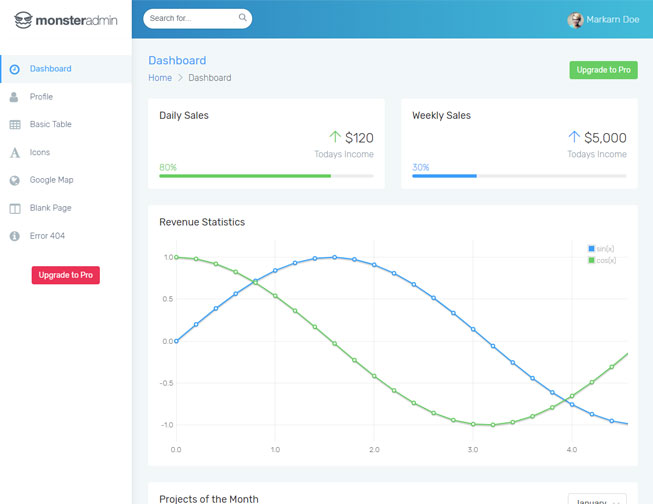Viewport: 653px width, 504px height.
Task: Follow the Home breadcrumb link
Action: (x=160, y=78)
